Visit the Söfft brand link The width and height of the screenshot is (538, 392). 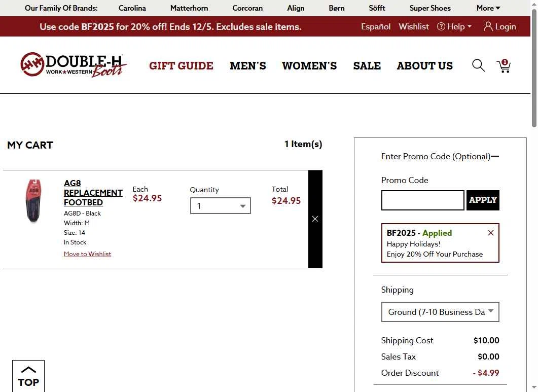click(x=377, y=8)
